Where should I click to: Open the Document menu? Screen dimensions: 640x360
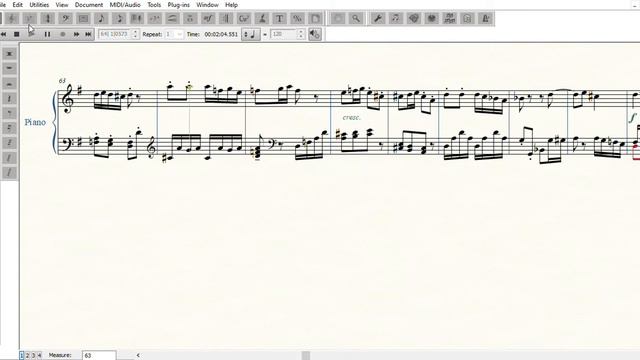pos(89,5)
